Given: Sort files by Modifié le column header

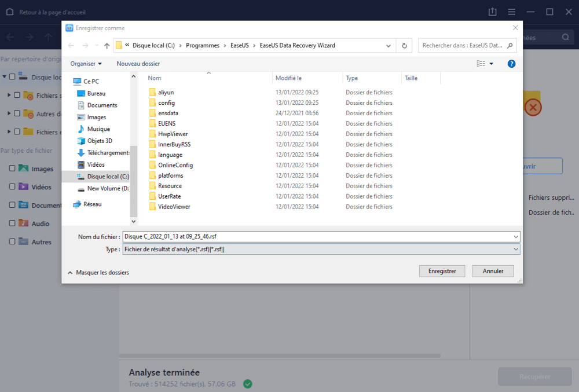Looking at the screenshot, I should [x=307, y=78].
